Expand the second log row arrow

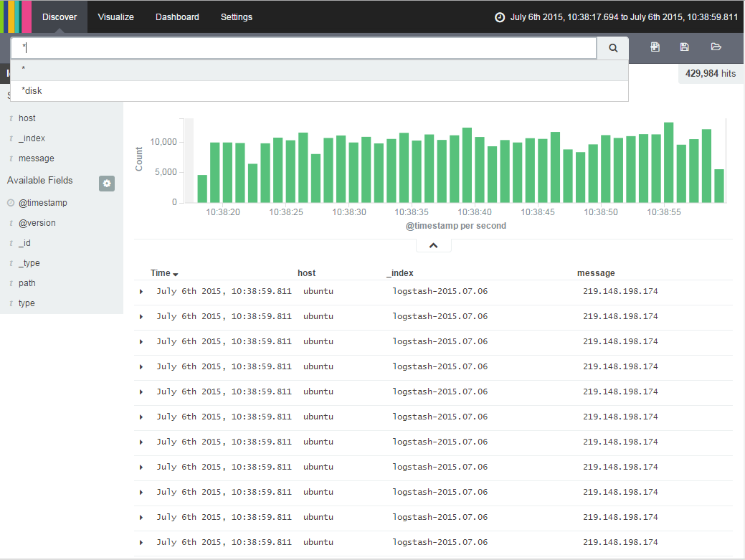141,317
